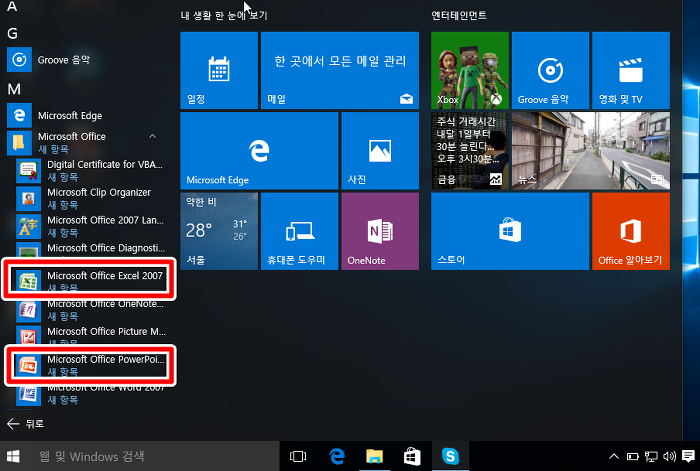
Task: Open the 서울 weather tile
Action: click(x=219, y=231)
